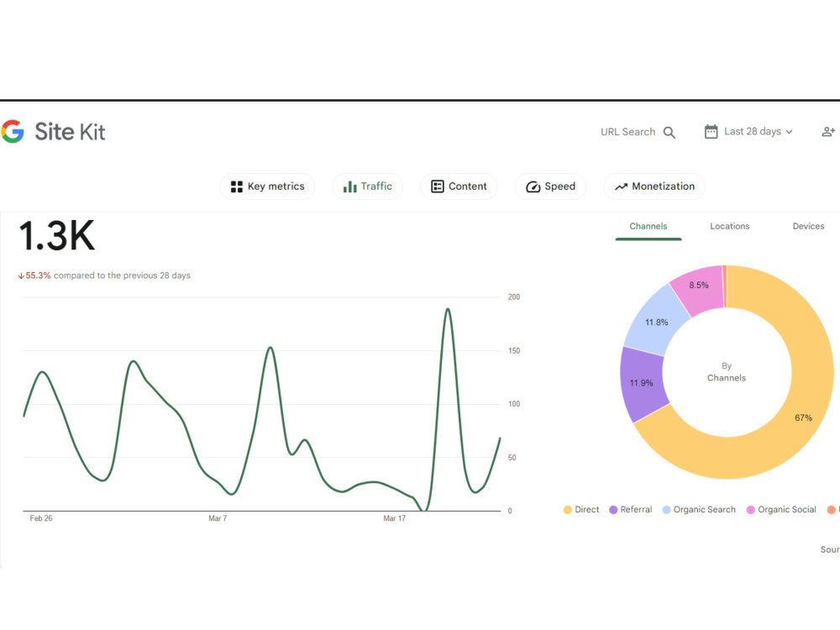The width and height of the screenshot is (840, 630).
Task: Click the 200 y-axis value
Action: tap(514, 297)
